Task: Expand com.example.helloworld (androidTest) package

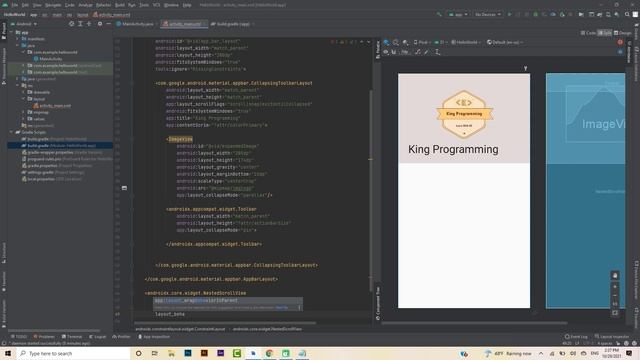Action: click(24, 65)
